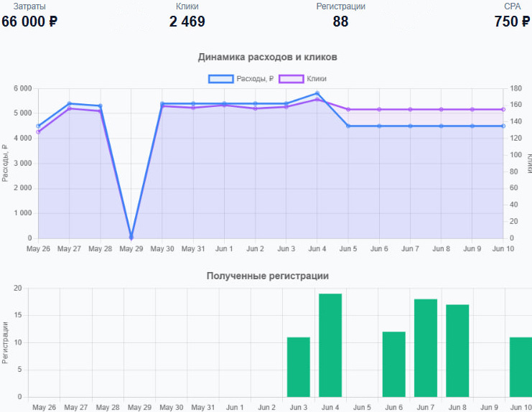
Task: Select the Расходы peak point on Jun 4
Action: click(x=317, y=93)
